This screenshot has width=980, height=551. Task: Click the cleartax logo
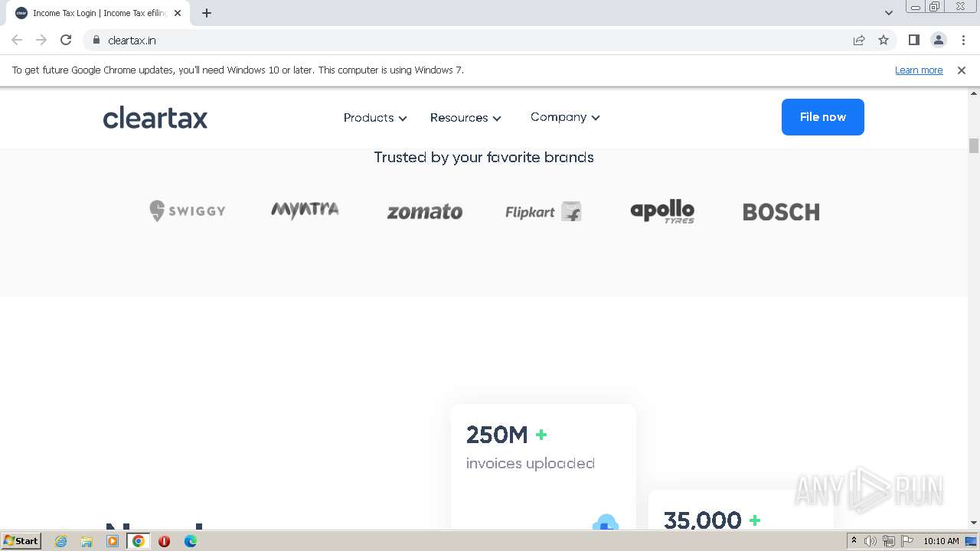pyautogui.click(x=155, y=118)
